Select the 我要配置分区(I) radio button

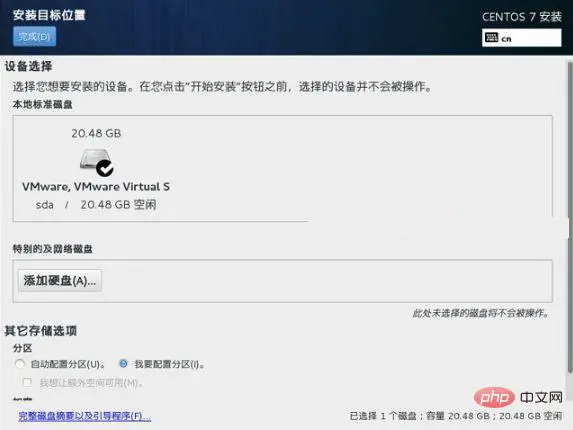coord(124,364)
